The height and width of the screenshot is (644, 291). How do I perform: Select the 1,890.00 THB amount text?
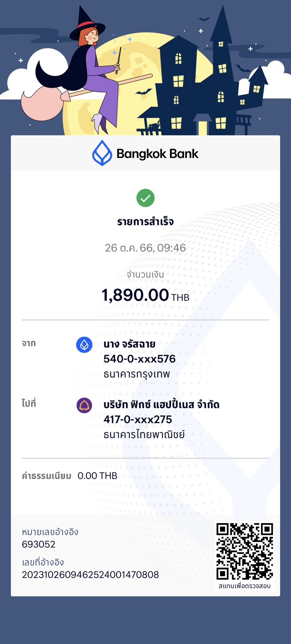click(145, 295)
